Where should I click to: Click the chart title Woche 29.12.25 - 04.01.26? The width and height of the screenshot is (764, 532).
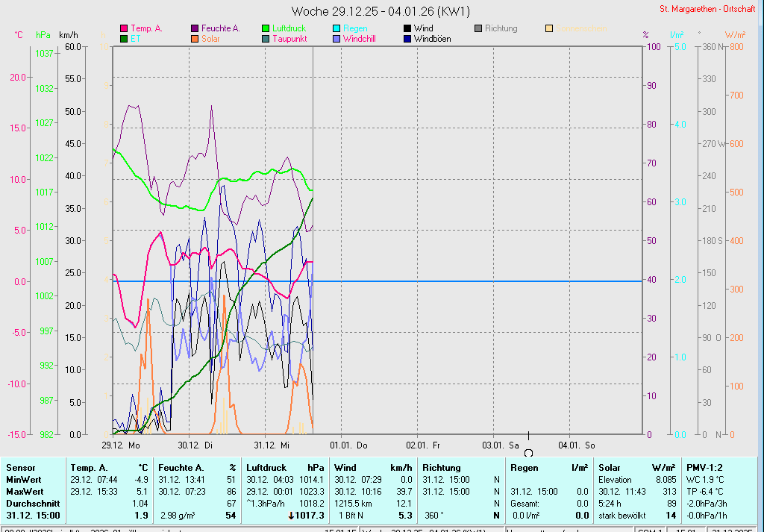click(x=381, y=11)
